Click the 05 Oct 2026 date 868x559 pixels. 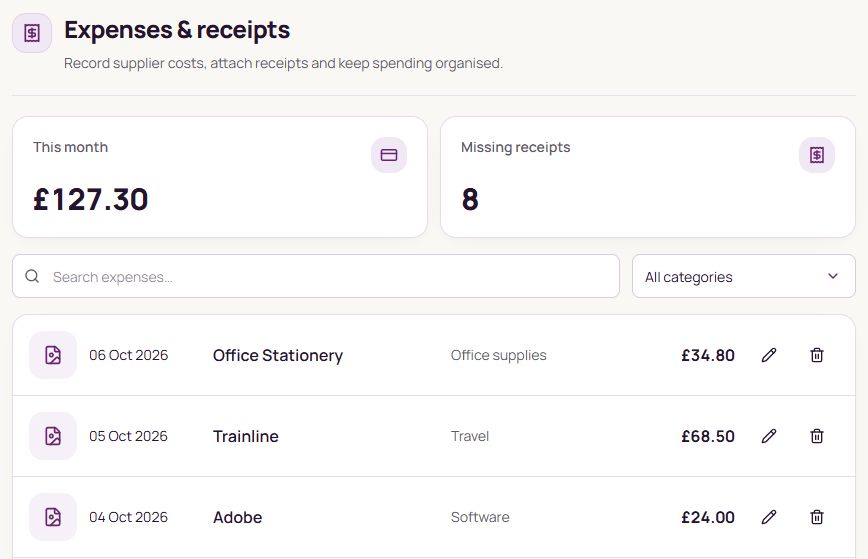click(128, 436)
